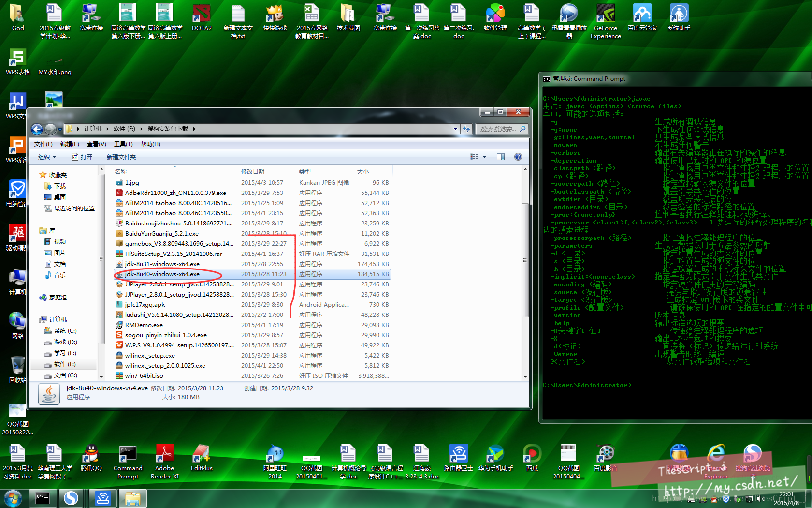Select jdk-8u31-windows-x64.exe file
The height and width of the screenshot is (508, 812).
[252, 264]
